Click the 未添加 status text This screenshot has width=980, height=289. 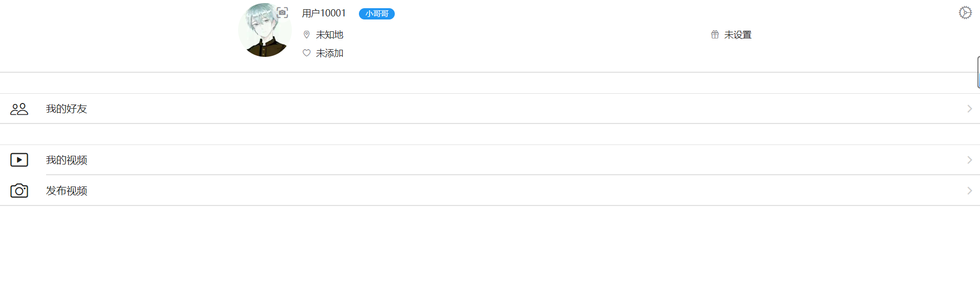[x=329, y=53]
